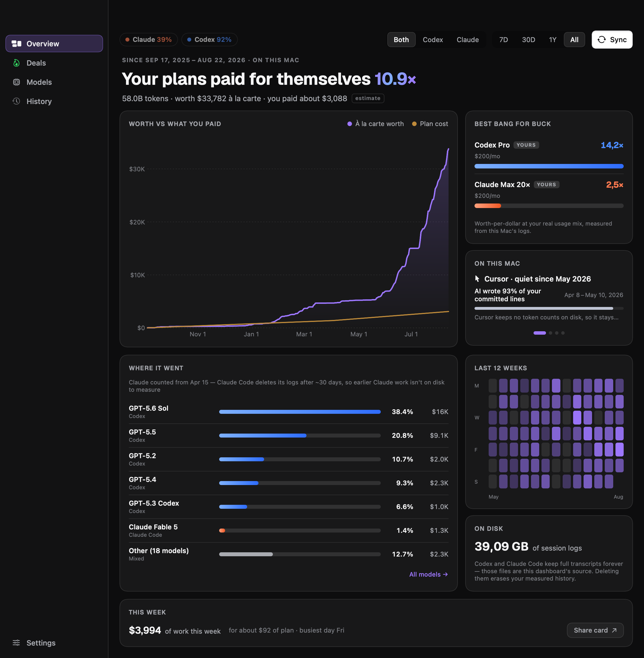
Task: Click the Cursor pointer icon in On This Mac
Action: (477, 279)
